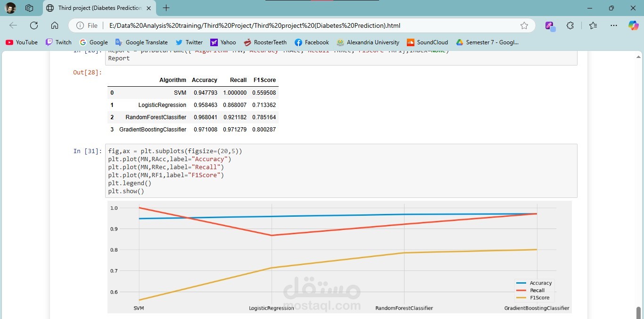Screen dimensions: 644x319
Task: Click the Algorithm column header
Action: (173, 80)
